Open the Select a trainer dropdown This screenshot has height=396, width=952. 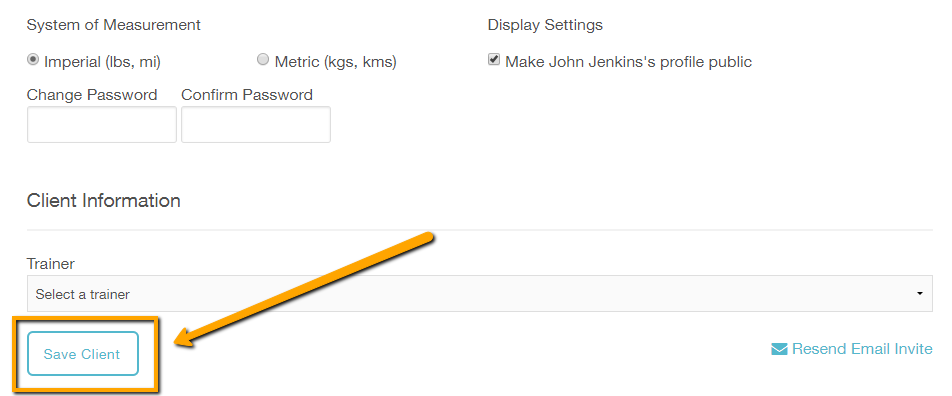pos(480,294)
